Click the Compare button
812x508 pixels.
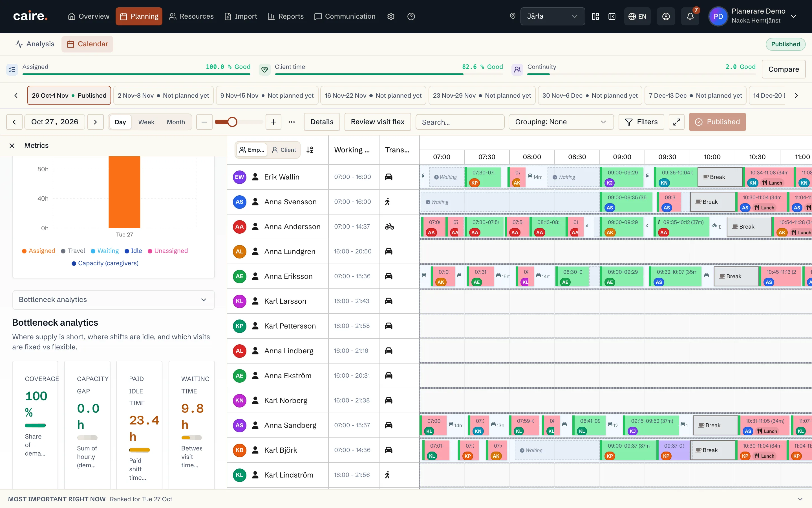coord(784,69)
